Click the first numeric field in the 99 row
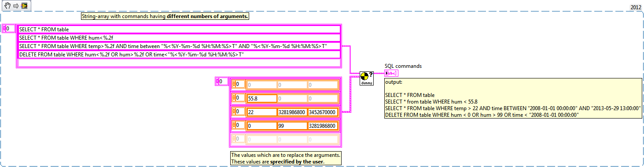Viewport: 644px width, 167px height. [262, 126]
